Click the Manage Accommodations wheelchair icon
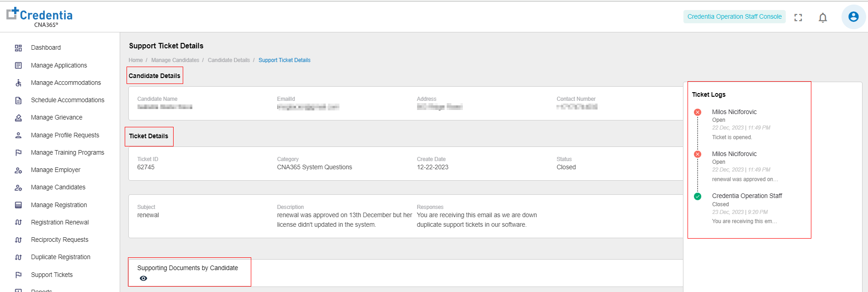This screenshot has width=868, height=292. pyautogui.click(x=18, y=83)
